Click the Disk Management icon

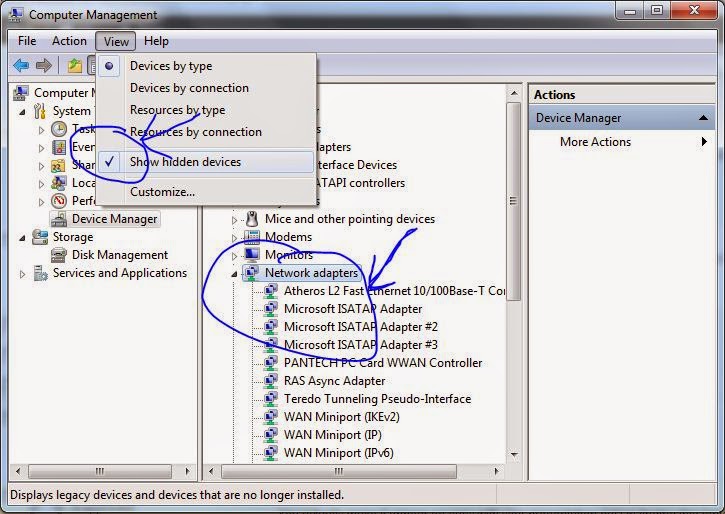point(59,255)
